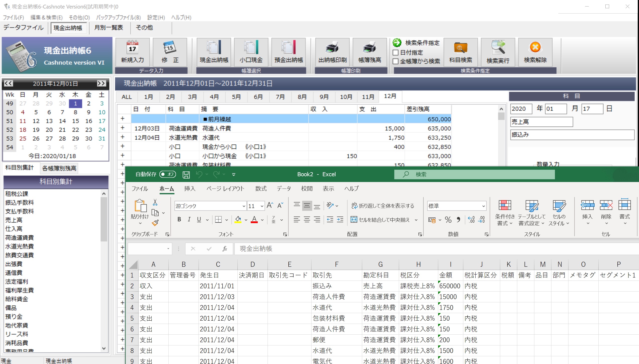Viewport: 639px width, 364px height.
Task: Switch to 各帳簿別残高 tab
Action: click(x=59, y=168)
